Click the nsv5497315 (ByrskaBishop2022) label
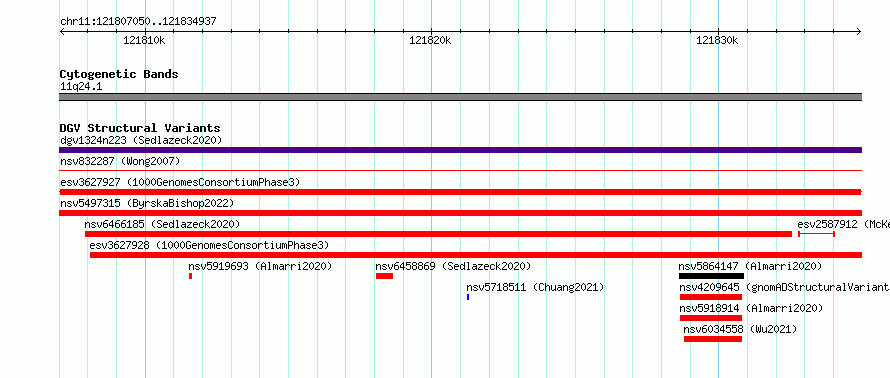Screen dimensions: 890x378 click(x=147, y=203)
